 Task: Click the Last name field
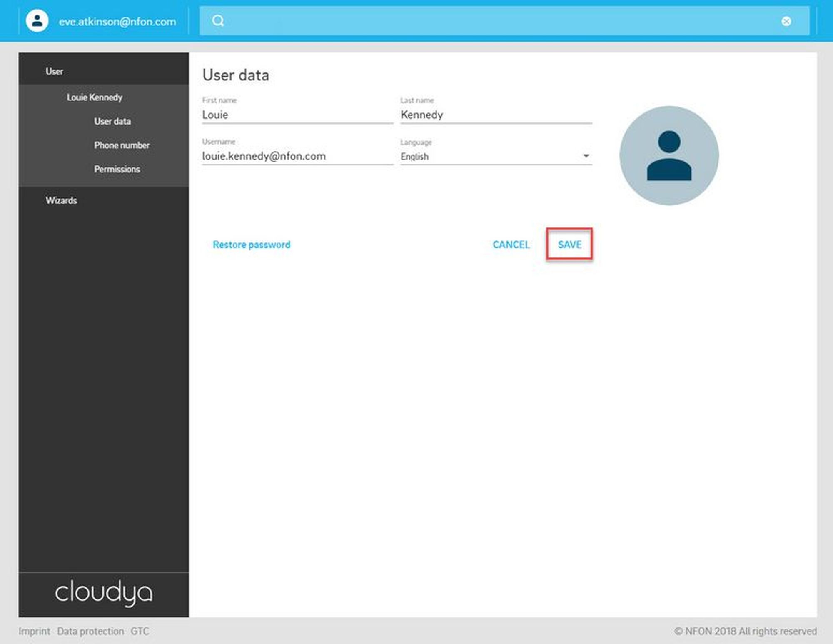coord(496,115)
